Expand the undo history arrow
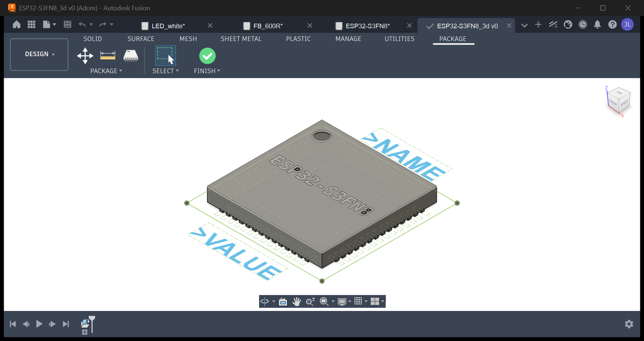The image size is (644, 341). tap(91, 25)
